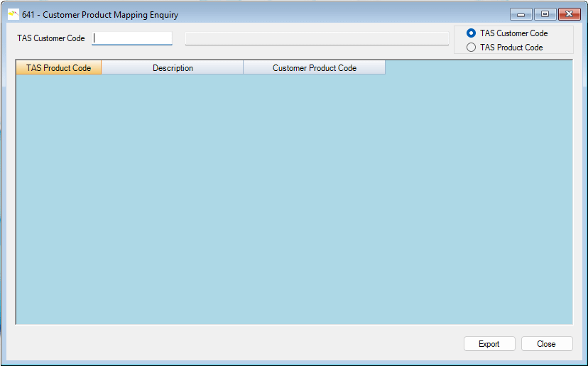
Task: Minimize the Customer Product Mapping Enquiry window
Action: pos(521,14)
